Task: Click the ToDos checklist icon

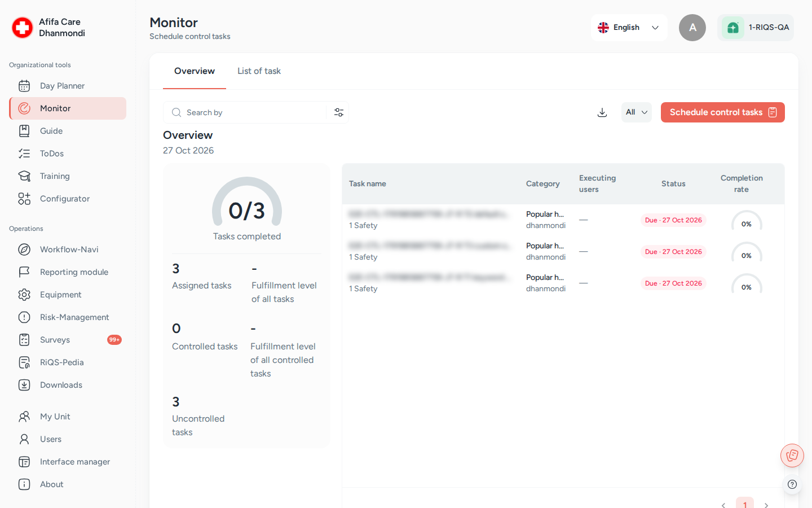Action: [24, 154]
